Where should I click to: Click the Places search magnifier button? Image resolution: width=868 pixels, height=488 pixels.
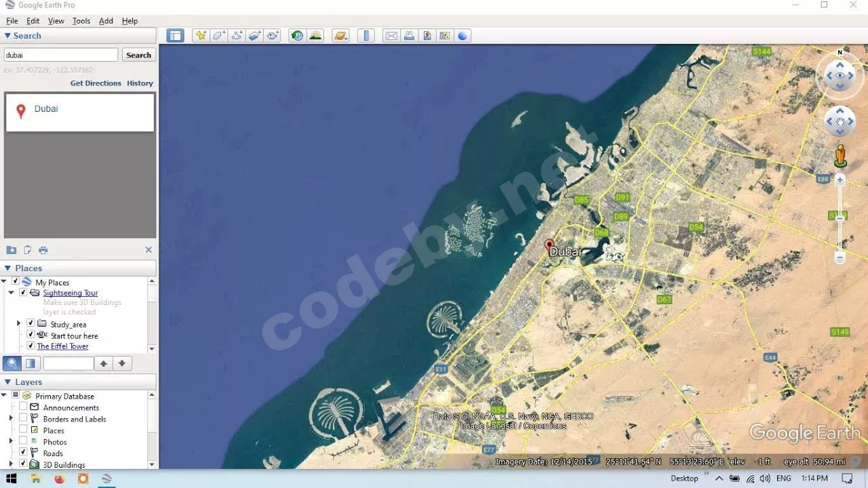(x=12, y=363)
